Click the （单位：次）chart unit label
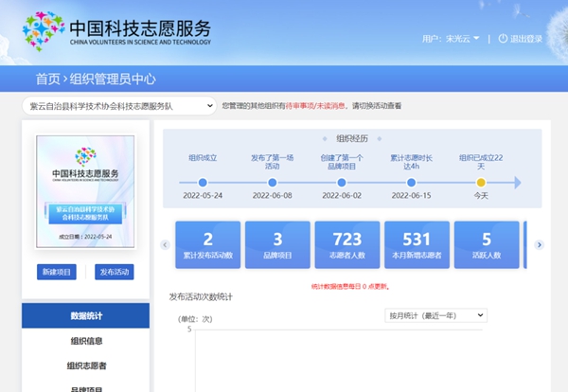 point(195,319)
